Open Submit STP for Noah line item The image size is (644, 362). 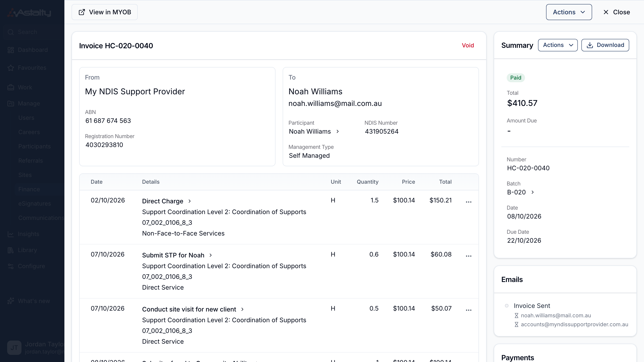click(177, 255)
